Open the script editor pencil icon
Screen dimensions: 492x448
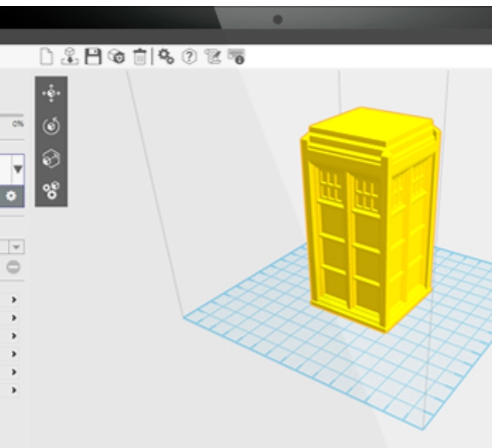pos(212,56)
